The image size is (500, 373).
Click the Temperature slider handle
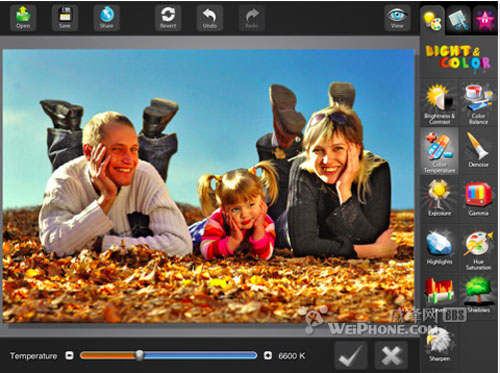click(140, 355)
